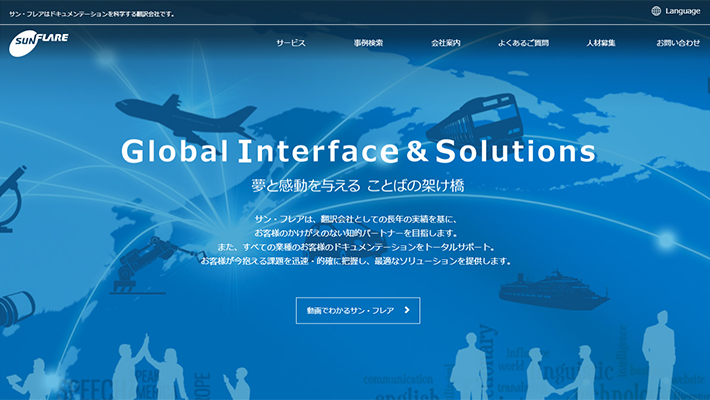Click the line starting お客様が今抱える課題
Viewport: 710px width, 400px height.
tap(356, 261)
